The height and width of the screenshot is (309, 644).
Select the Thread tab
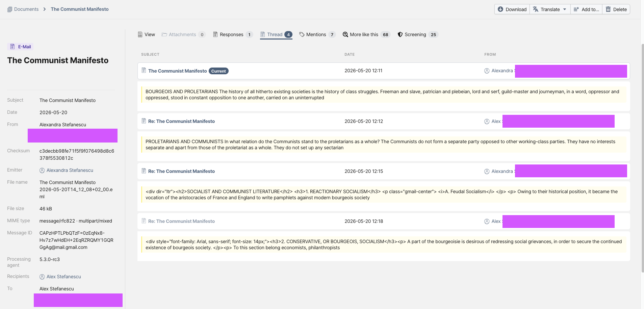click(x=276, y=34)
